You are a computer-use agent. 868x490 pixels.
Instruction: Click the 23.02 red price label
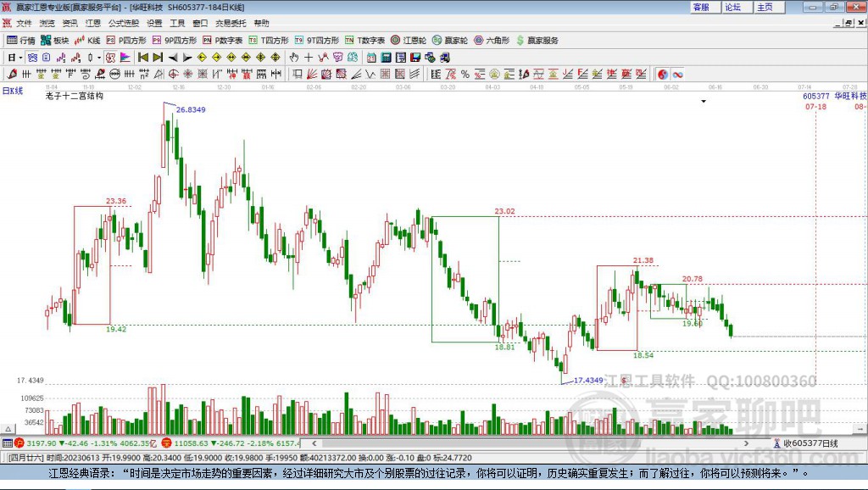tap(504, 211)
